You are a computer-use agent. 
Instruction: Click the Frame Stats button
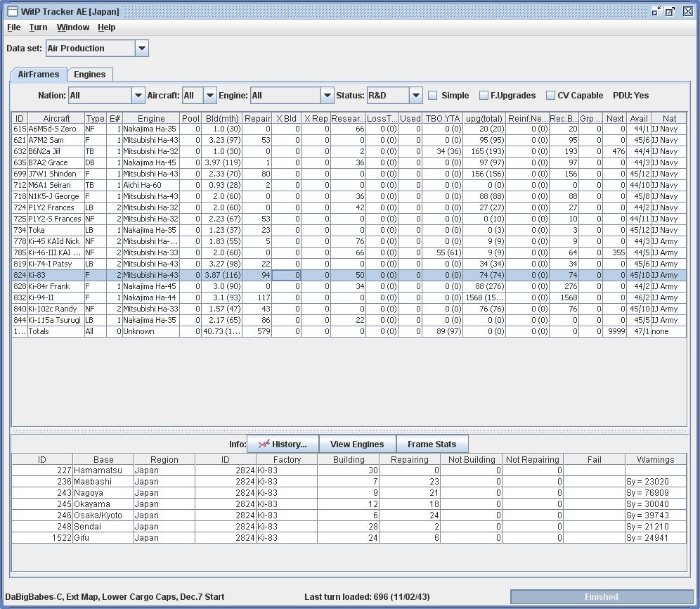pos(432,444)
